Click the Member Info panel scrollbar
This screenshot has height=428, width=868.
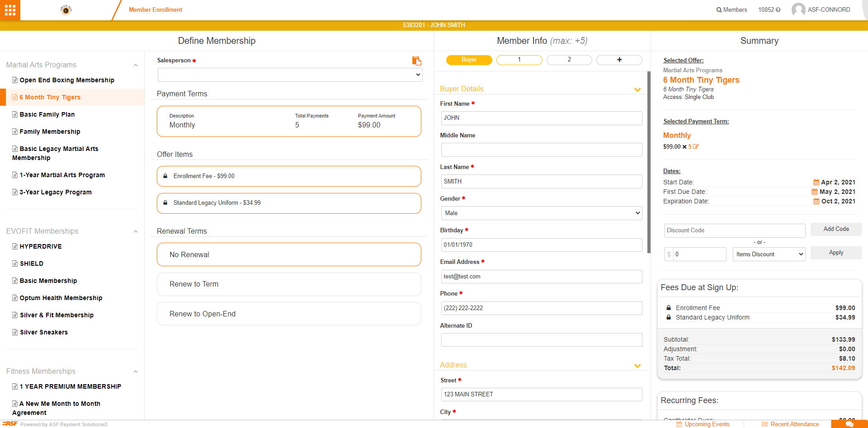pos(649,162)
